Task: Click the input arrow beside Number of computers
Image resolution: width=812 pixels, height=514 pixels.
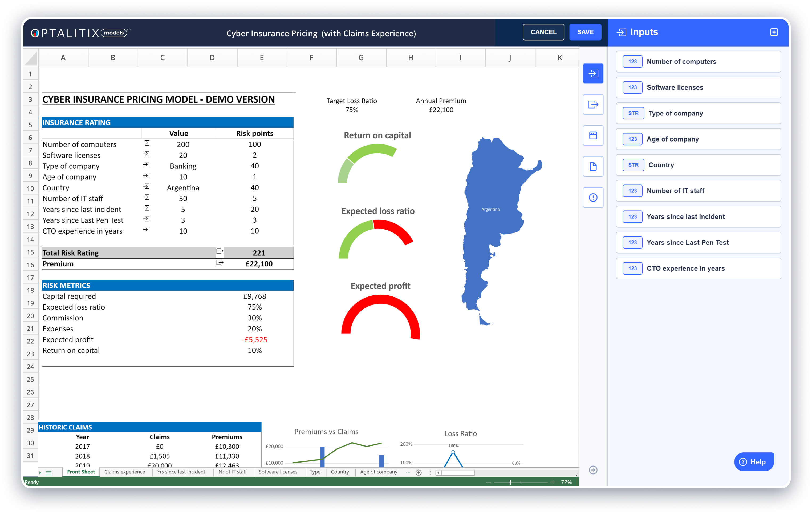Action: (x=146, y=143)
